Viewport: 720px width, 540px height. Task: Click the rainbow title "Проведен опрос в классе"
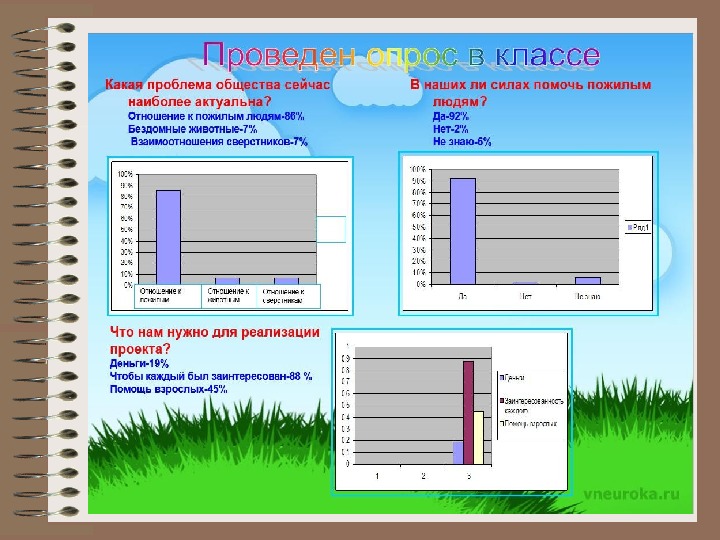click(401, 55)
